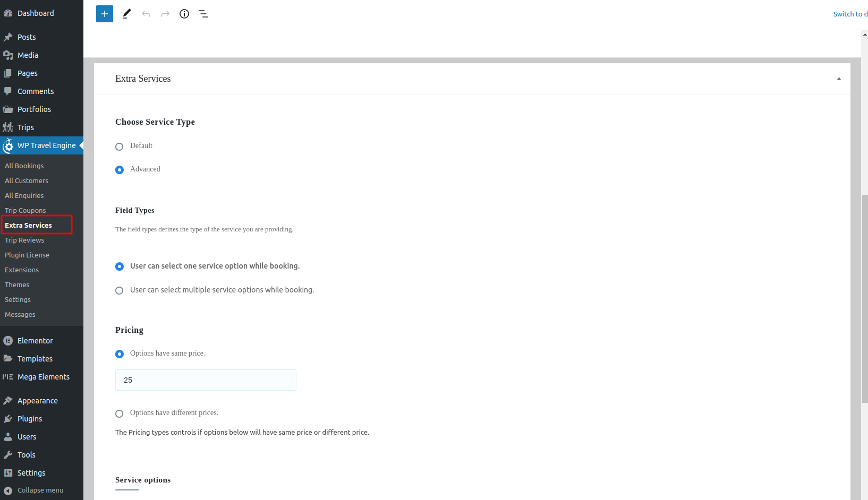The image size is (868, 500).
Task: Click the Templates folder icon
Action: point(8,359)
